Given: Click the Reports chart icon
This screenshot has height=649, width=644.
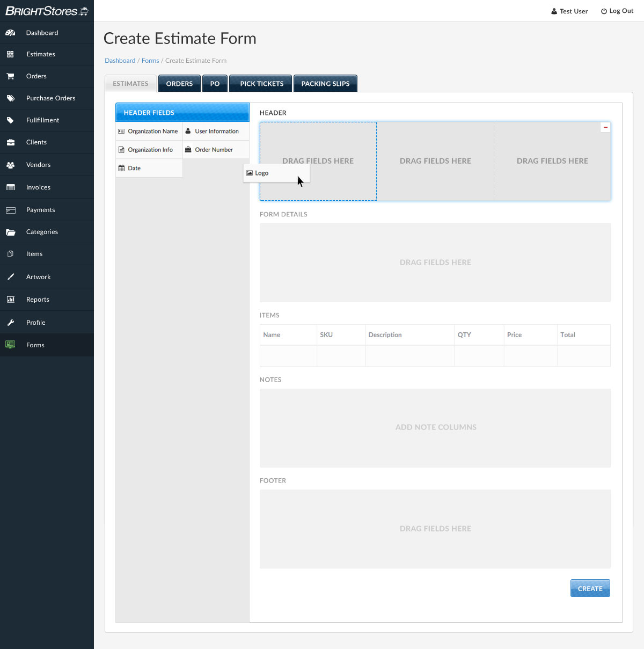Looking at the screenshot, I should [10, 300].
